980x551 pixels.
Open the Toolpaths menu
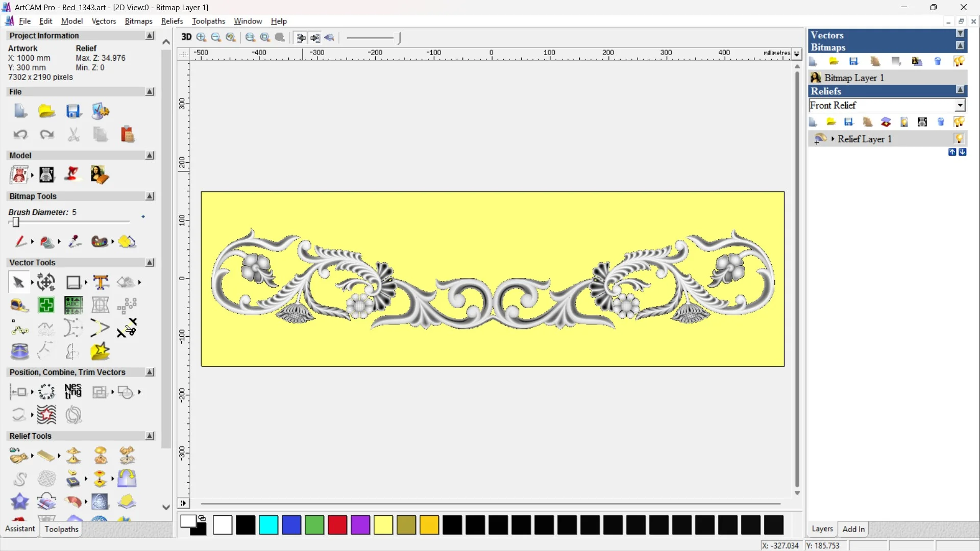208,21
